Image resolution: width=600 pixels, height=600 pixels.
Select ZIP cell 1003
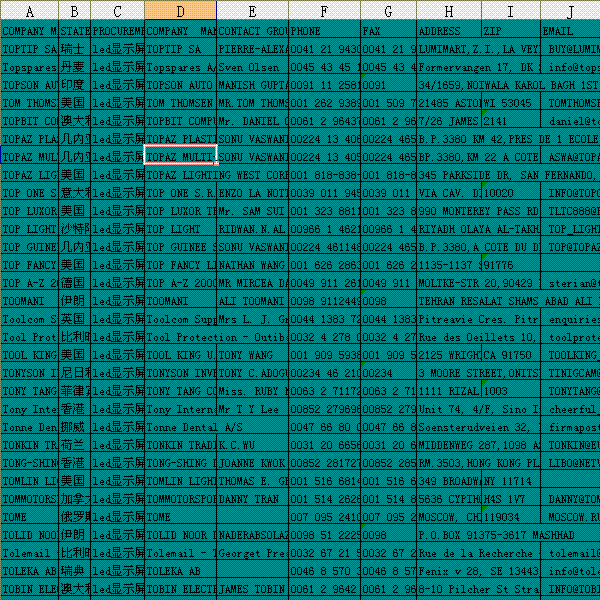pos(511,391)
